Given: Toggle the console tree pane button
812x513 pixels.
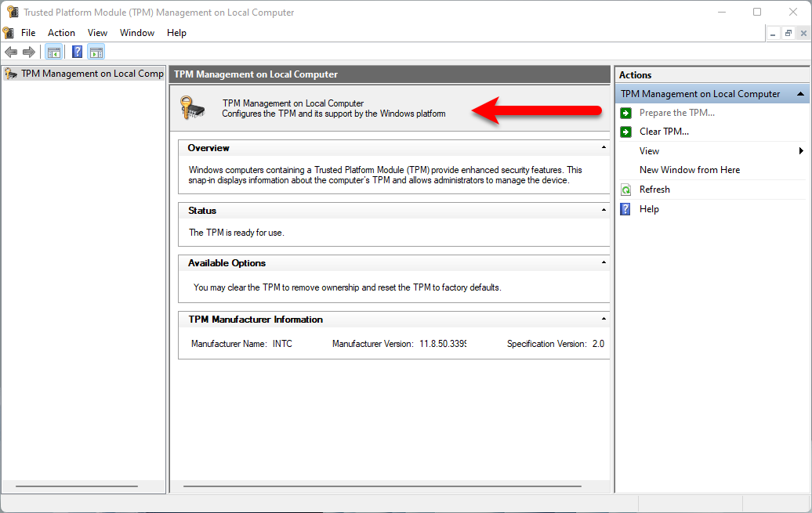Looking at the screenshot, I should coord(54,52).
